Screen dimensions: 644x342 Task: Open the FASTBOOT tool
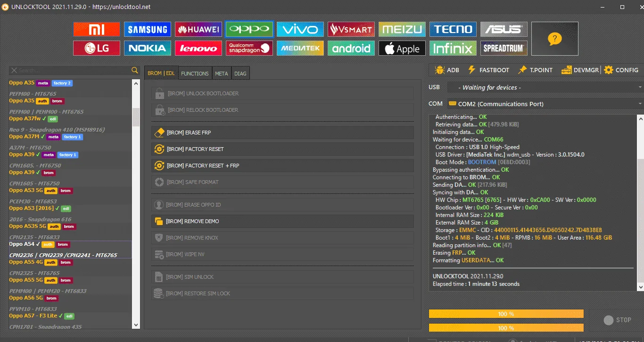point(488,70)
